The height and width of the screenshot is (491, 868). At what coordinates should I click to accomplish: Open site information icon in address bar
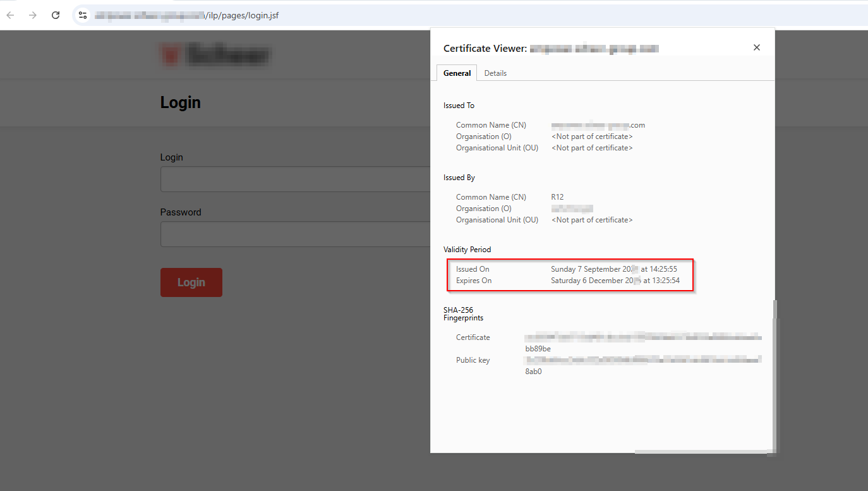83,15
